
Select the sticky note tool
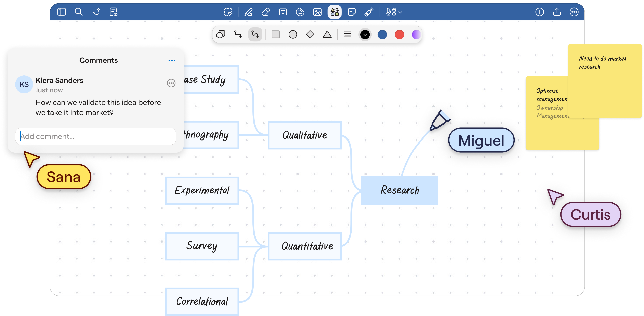[352, 12]
